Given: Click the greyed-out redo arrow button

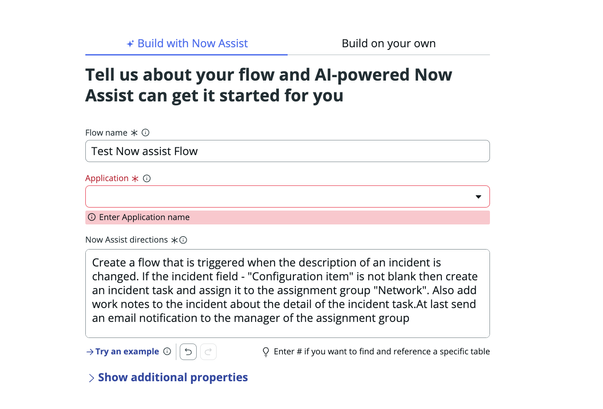Looking at the screenshot, I should pos(208,352).
